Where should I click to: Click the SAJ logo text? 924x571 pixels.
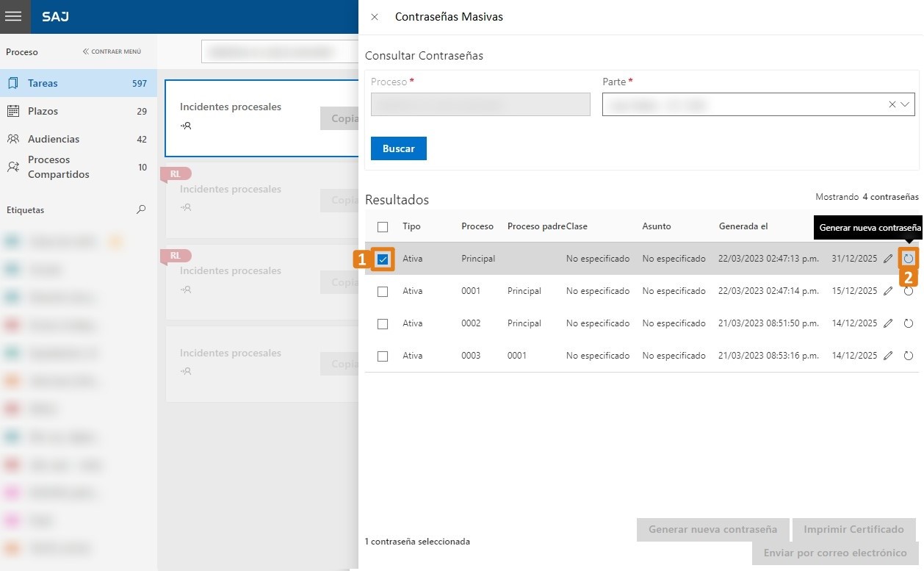(56, 16)
